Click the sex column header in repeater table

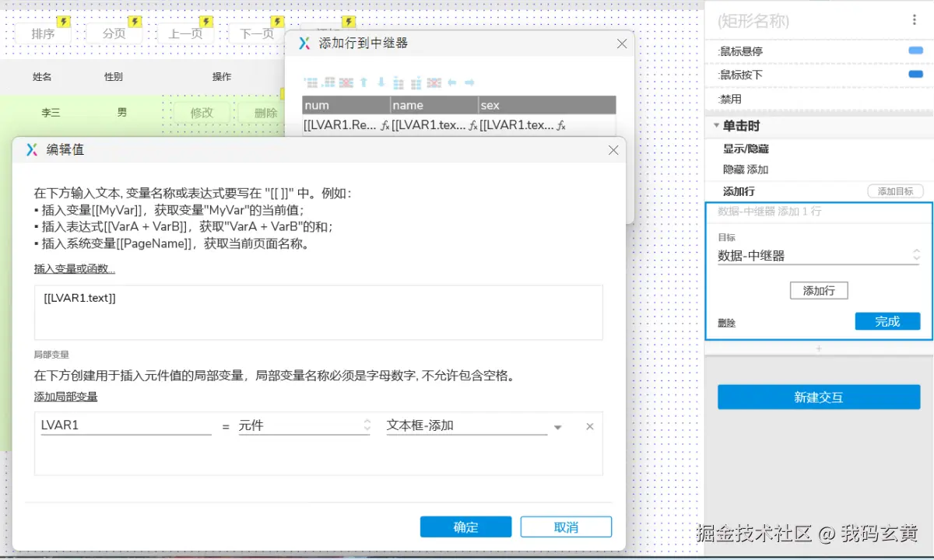pos(547,105)
